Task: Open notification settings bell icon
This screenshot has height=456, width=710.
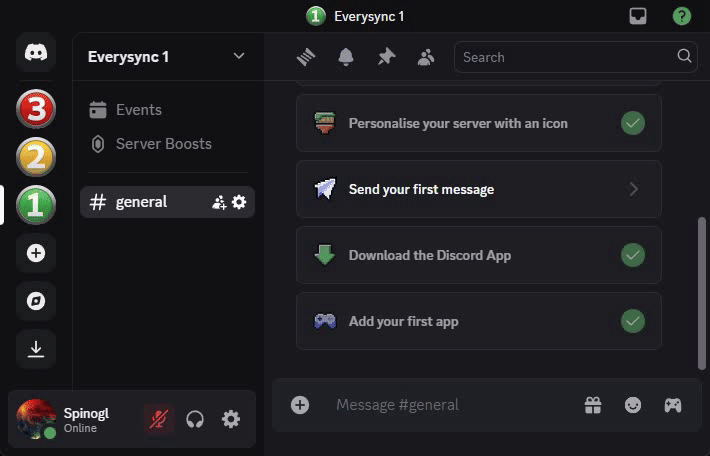Action: click(346, 57)
